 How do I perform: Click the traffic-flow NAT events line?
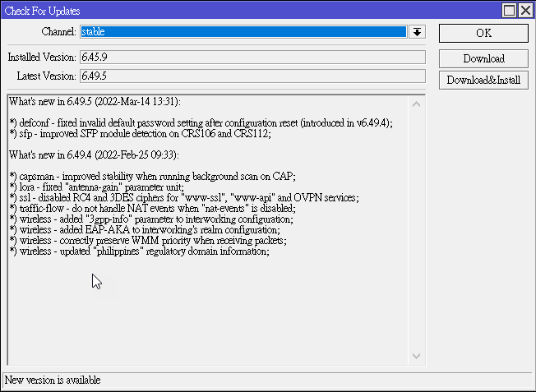(152, 209)
